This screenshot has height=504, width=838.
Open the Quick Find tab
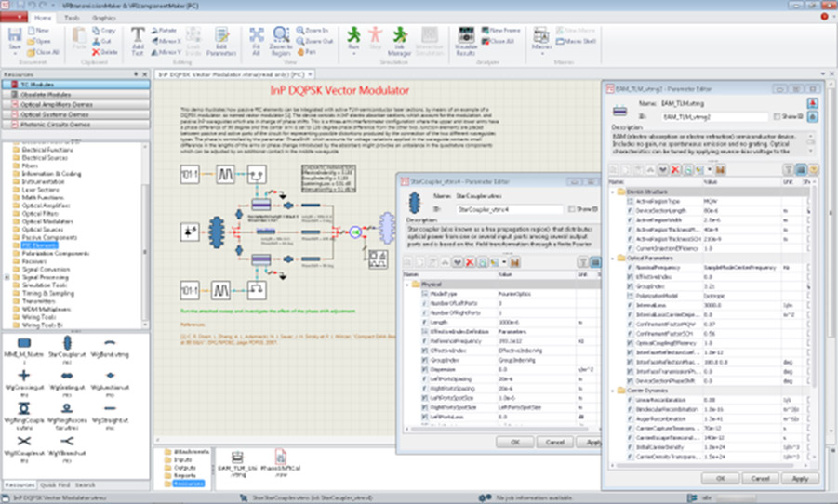56,484
